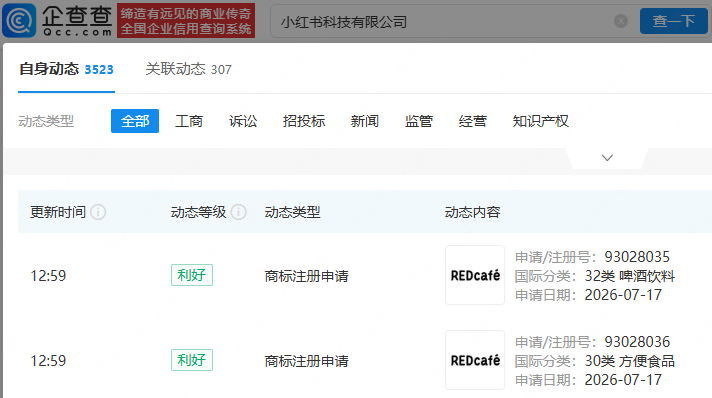
Task: Click the 企查查 brand name text
Action: coord(77,16)
